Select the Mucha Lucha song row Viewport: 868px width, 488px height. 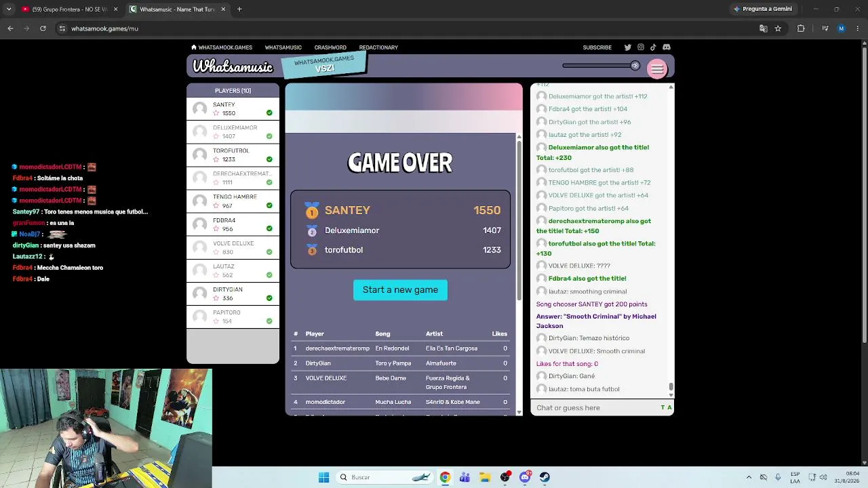click(400, 402)
